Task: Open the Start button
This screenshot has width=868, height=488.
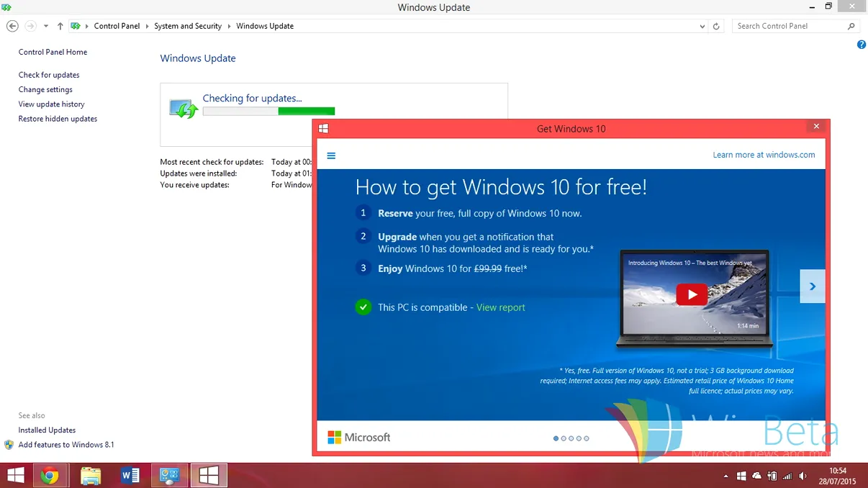Action: tap(15, 475)
